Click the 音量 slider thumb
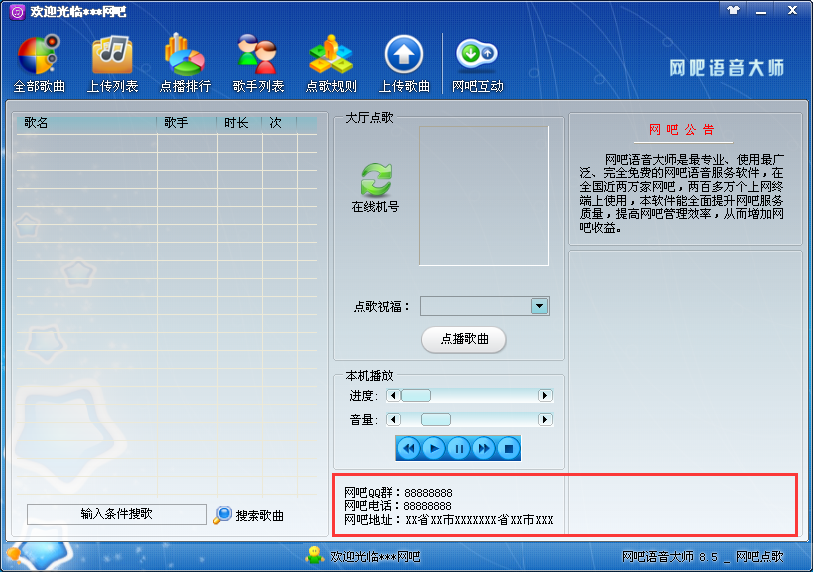Image resolution: width=813 pixels, height=572 pixels. [x=436, y=420]
